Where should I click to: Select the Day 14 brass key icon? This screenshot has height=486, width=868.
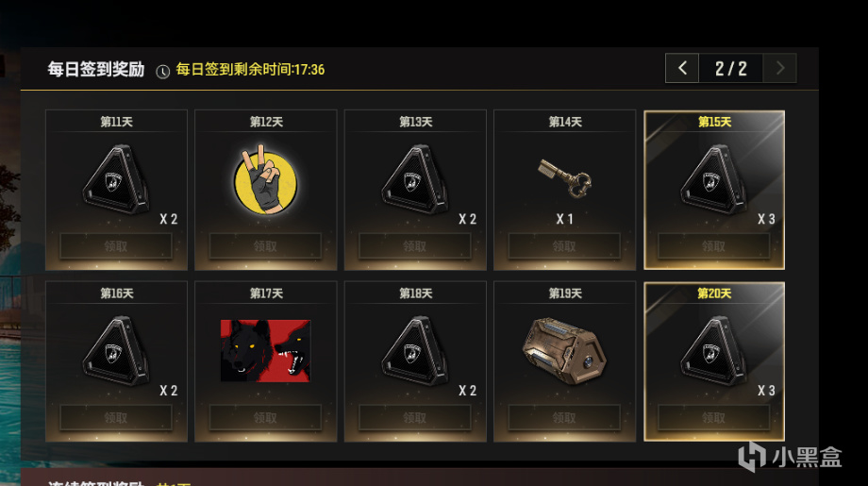(x=564, y=177)
